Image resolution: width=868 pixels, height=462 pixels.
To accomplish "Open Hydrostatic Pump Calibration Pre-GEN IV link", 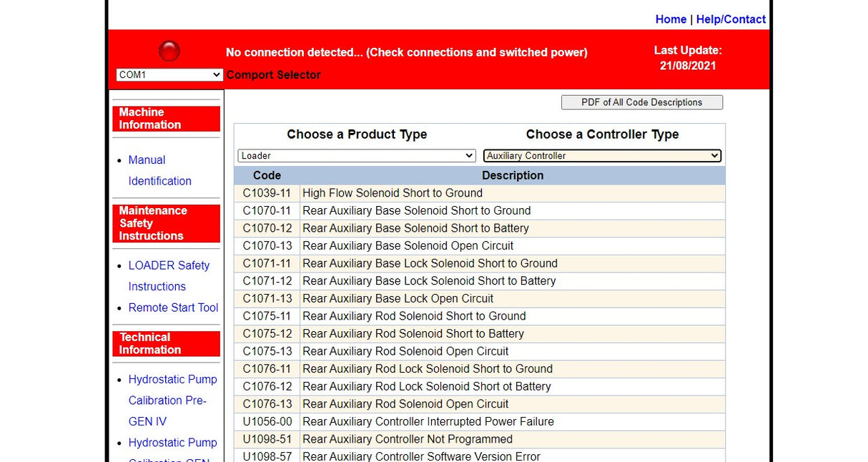I will tap(172, 400).
